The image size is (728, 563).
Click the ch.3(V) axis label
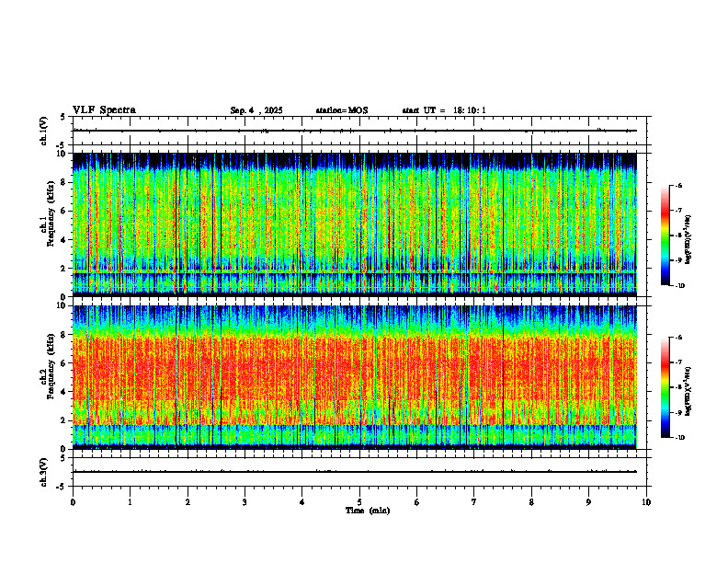43,472
